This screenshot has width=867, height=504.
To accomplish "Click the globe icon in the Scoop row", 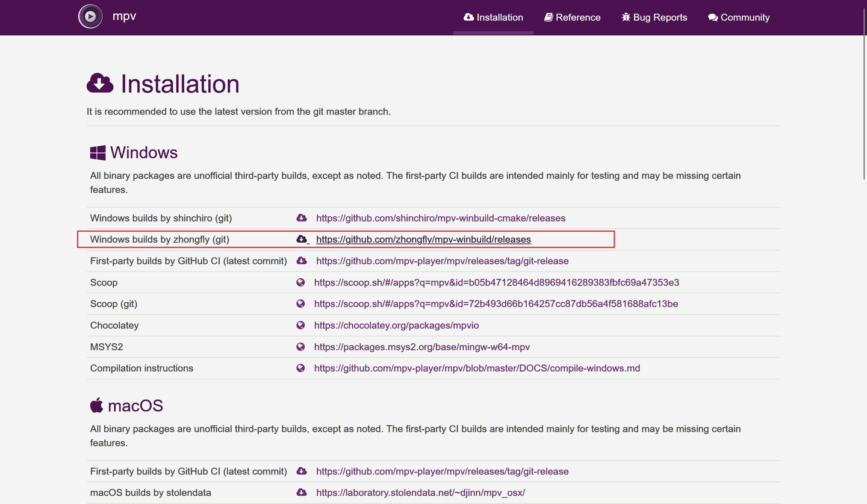I will point(300,282).
